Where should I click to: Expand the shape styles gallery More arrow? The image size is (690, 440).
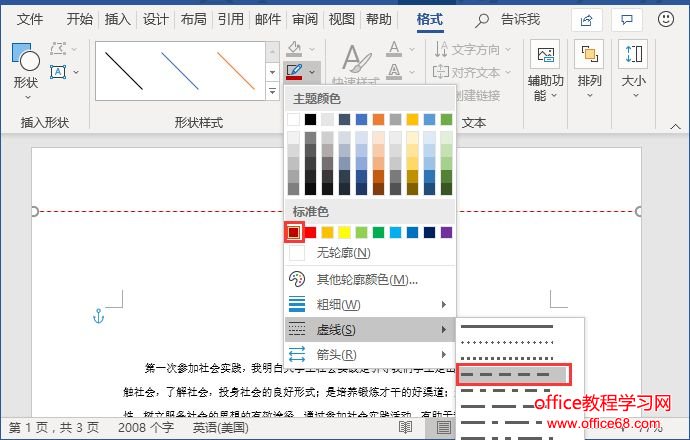coord(273,91)
